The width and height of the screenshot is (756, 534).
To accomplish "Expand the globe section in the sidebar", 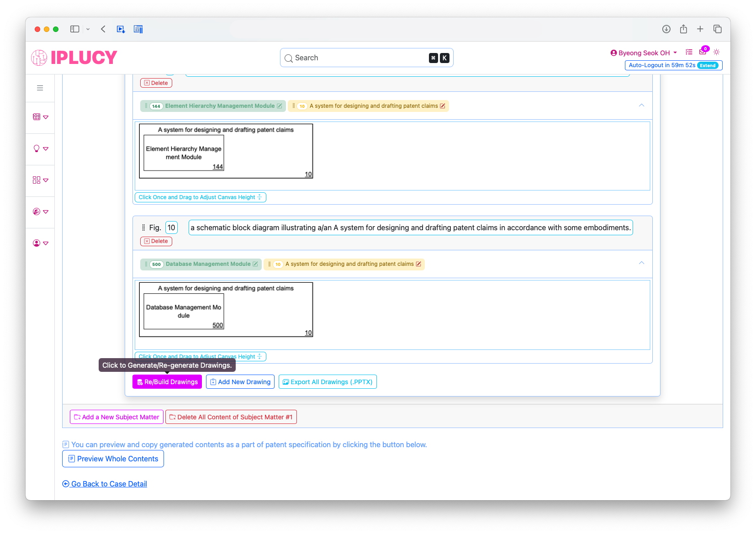I will (x=40, y=211).
